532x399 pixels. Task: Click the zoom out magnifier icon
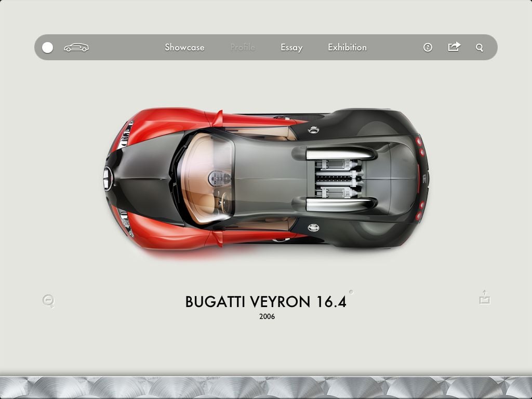tap(48, 301)
